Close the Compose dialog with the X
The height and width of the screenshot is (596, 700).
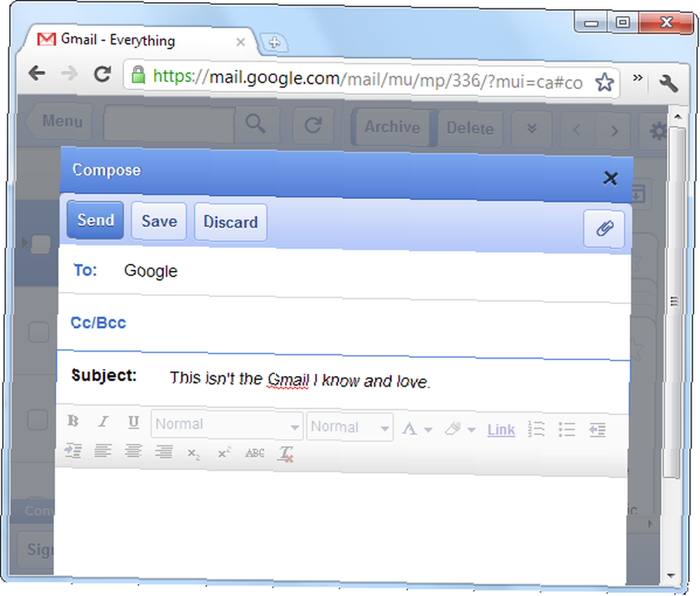(x=610, y=179)
